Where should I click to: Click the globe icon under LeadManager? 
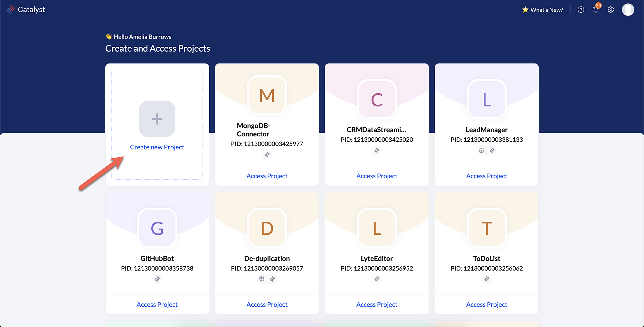pos(481,150)
